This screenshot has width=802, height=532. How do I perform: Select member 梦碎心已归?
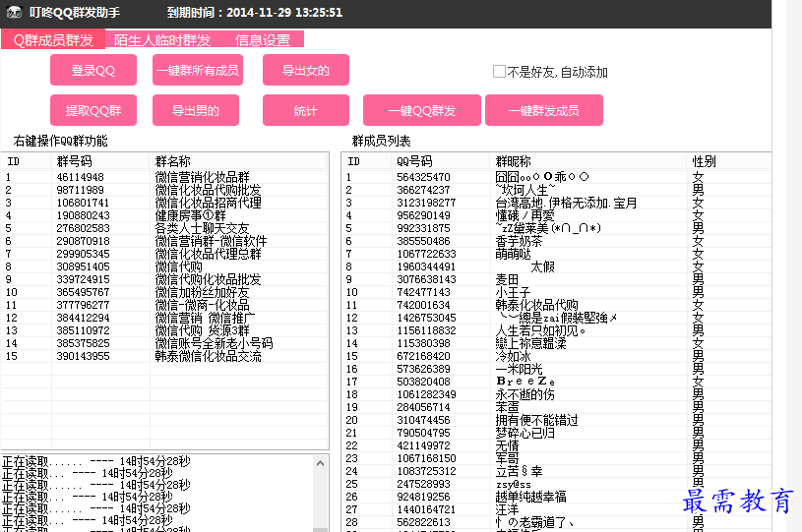524,433
